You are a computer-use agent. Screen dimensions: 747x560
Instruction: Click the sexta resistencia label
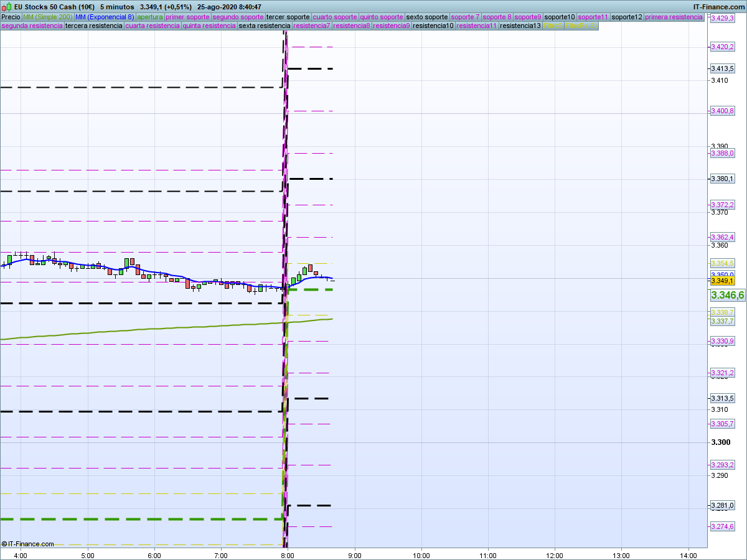265,26
